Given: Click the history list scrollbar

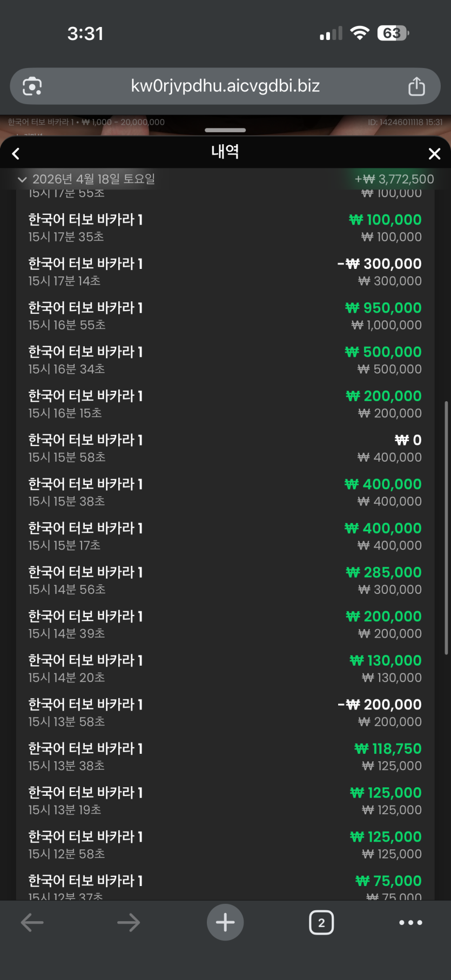Looking at the screenshot, I should (446, 527).
